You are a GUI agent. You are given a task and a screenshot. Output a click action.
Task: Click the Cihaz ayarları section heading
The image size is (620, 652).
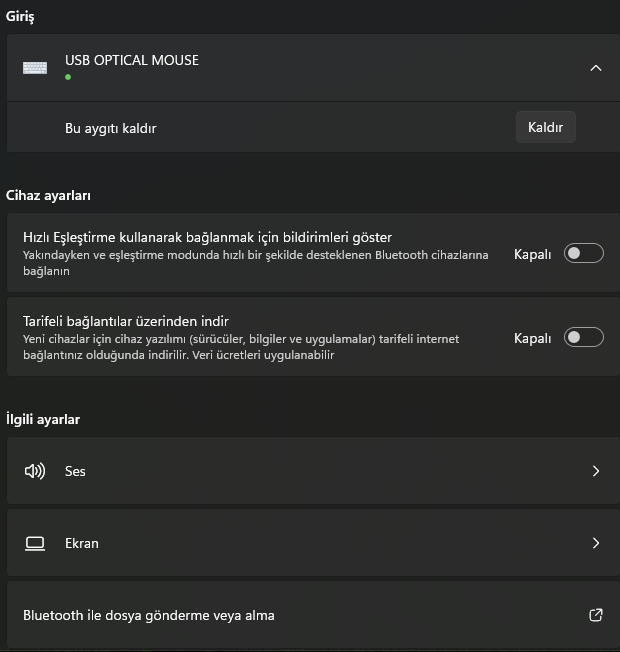pos(55,196)
